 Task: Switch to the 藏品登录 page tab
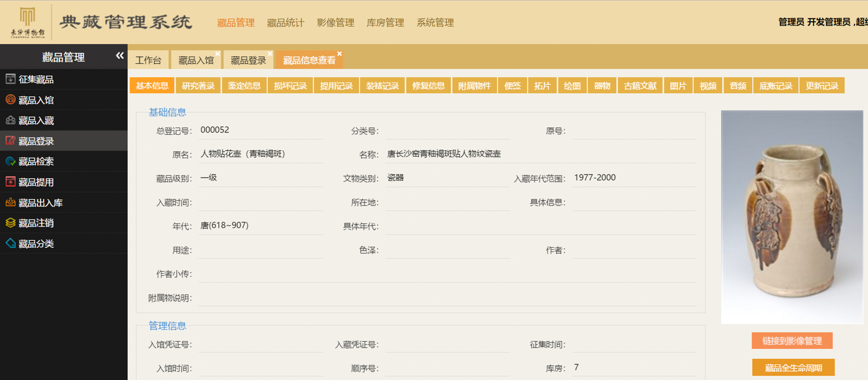tap(248, 60)
